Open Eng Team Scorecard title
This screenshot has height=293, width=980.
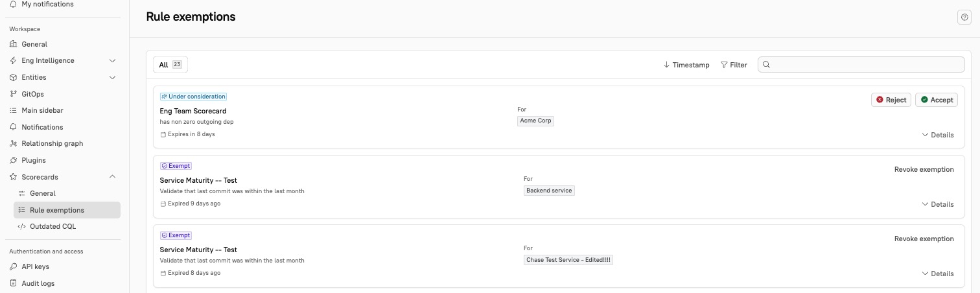(192, 111)
